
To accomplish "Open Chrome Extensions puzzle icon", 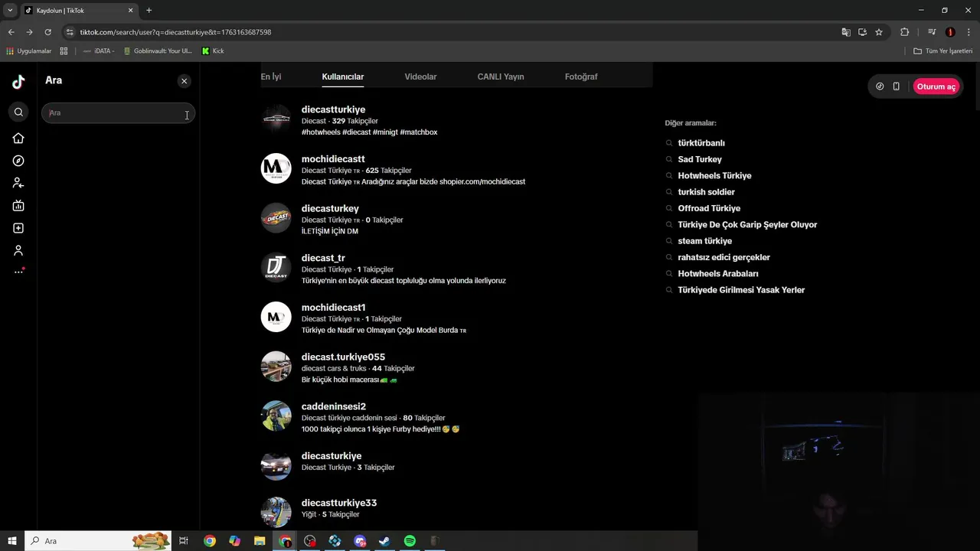I will [904, 32].
